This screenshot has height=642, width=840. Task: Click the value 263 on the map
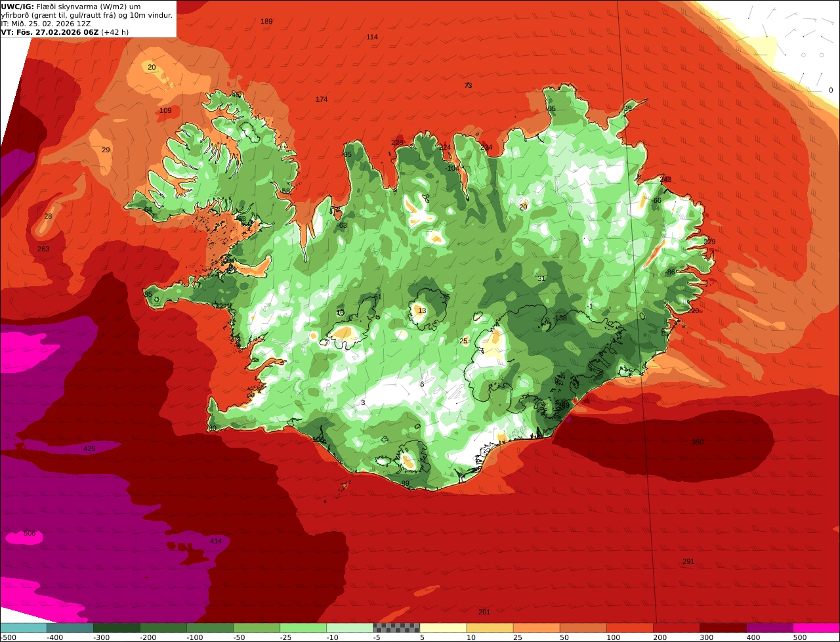(x=43, y=249)
